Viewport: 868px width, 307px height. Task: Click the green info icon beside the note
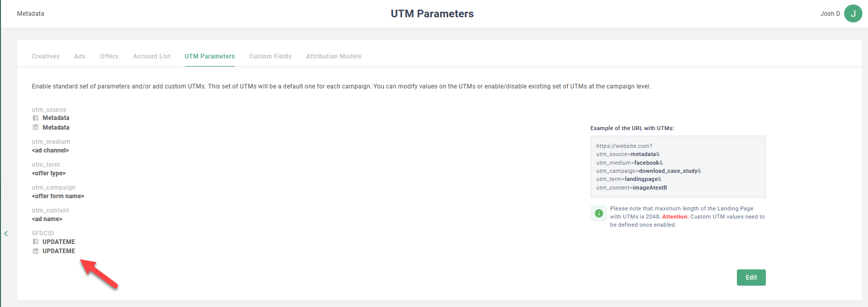pyautogui.click(x=599, y=213)
